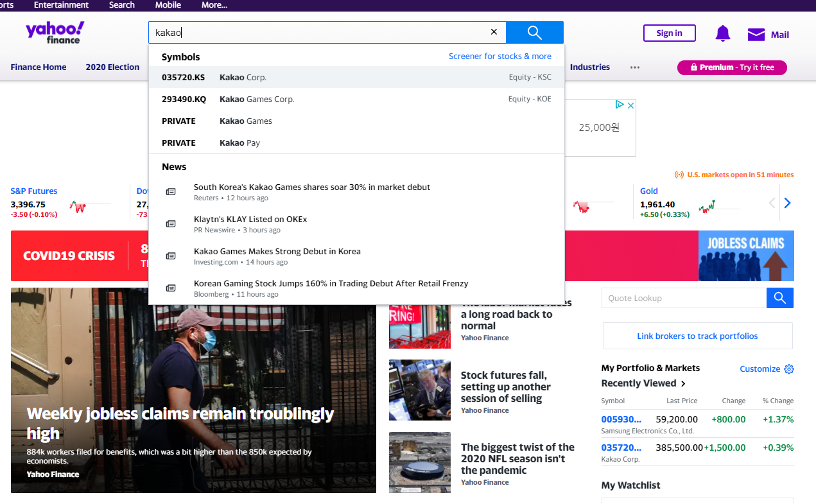
Task: Open the Customize gear icon
Action: pos(789,369)
